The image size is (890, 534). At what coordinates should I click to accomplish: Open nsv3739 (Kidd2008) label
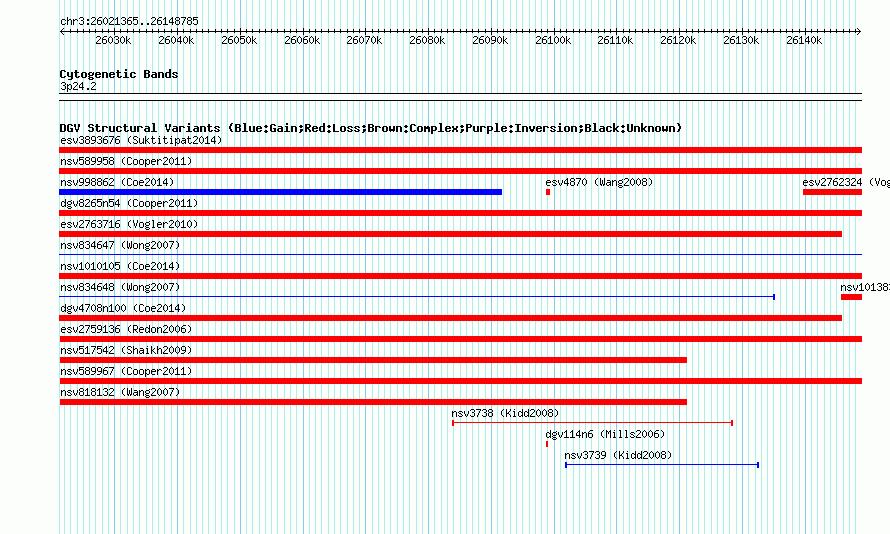(618, 455)
